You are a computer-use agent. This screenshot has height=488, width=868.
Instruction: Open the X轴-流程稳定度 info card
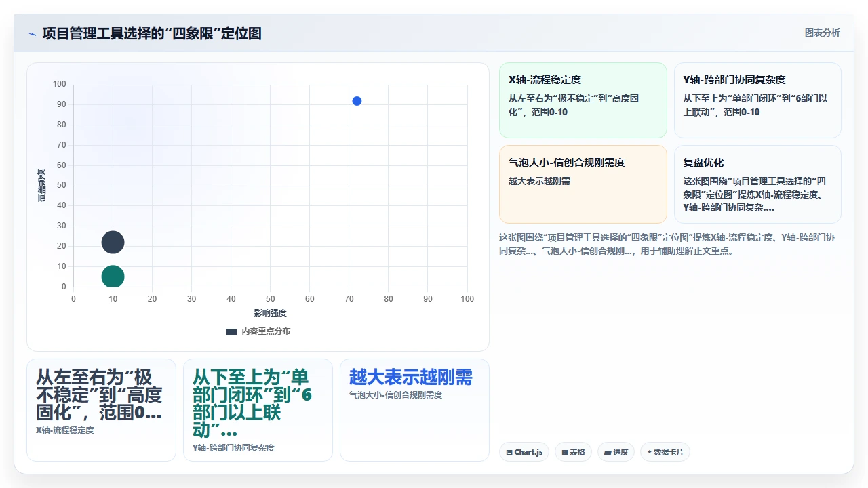pos(583,100)
